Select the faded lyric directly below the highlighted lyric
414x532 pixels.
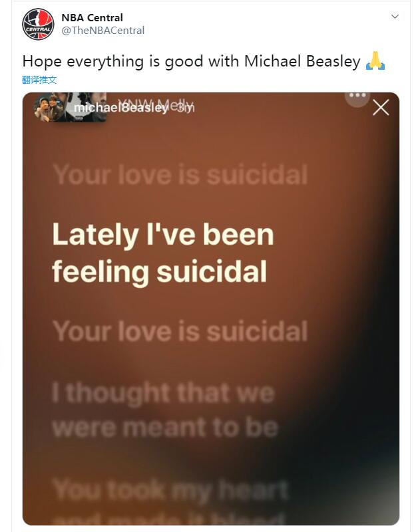pyautogui.click(x=180, y=331)
